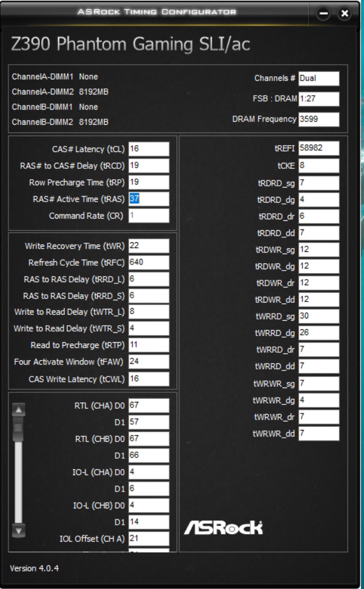This screenshot has width=364, height=589.
Task: Click the tRDRD_dr value field
Action: [x=319, y=216]
